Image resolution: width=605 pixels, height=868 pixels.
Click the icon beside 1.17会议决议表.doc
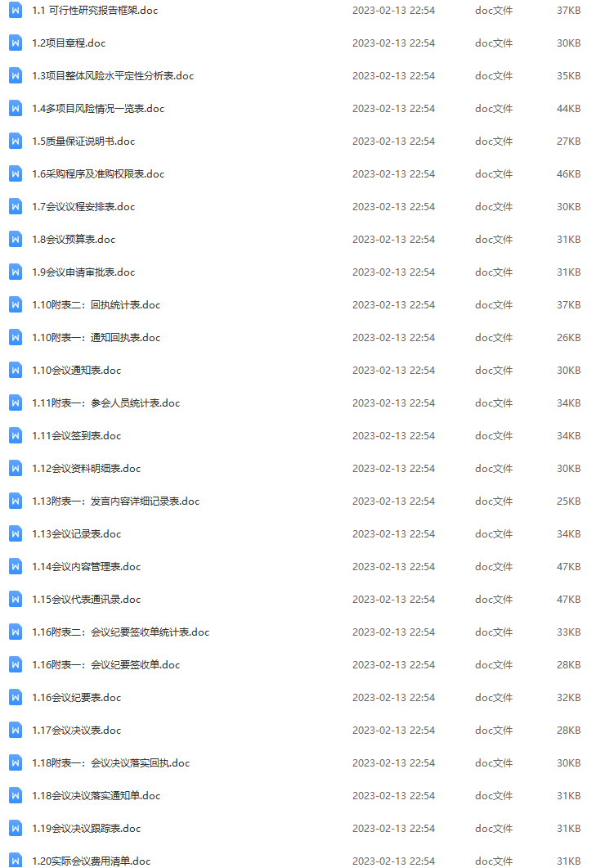point(16,731)
